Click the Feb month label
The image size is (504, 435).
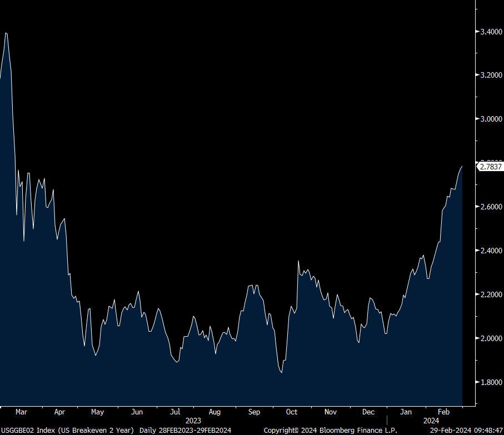click(443, 412)
